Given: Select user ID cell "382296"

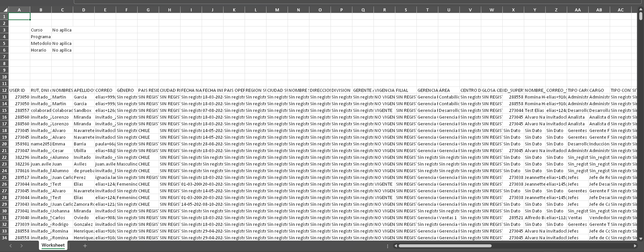Looking at the screenshot, I should pyautogui.click(x=19, y=157).
